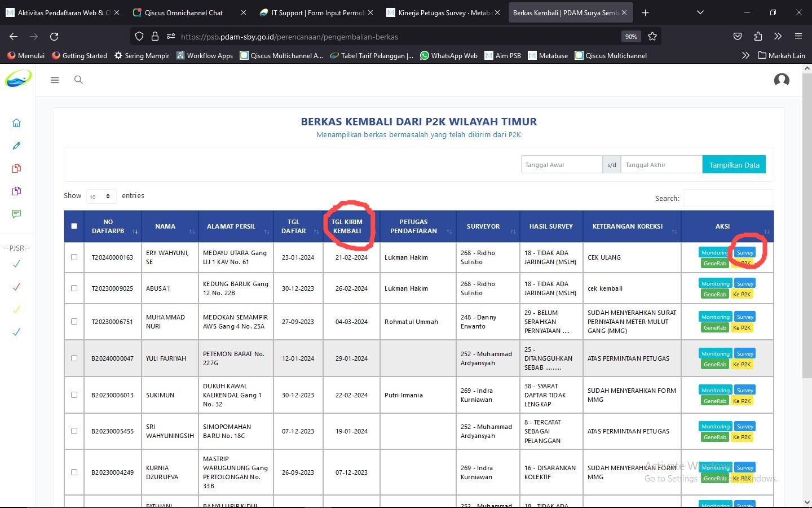Open the Metabase bookmark

548,55
